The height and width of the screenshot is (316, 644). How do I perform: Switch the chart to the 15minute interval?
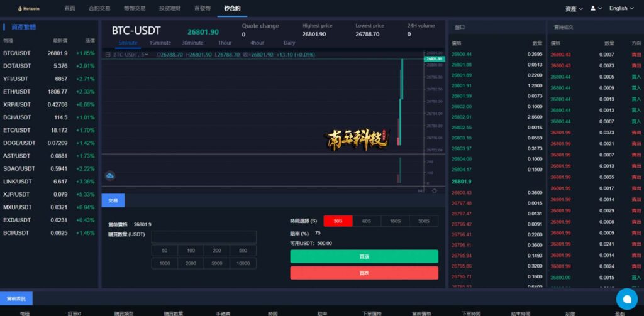tap(160, 43)
